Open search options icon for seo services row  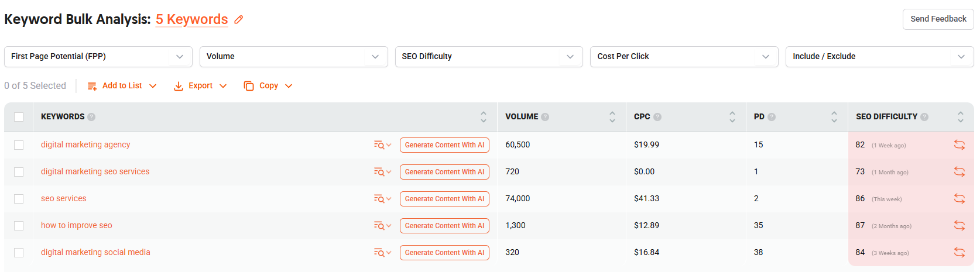382,199
